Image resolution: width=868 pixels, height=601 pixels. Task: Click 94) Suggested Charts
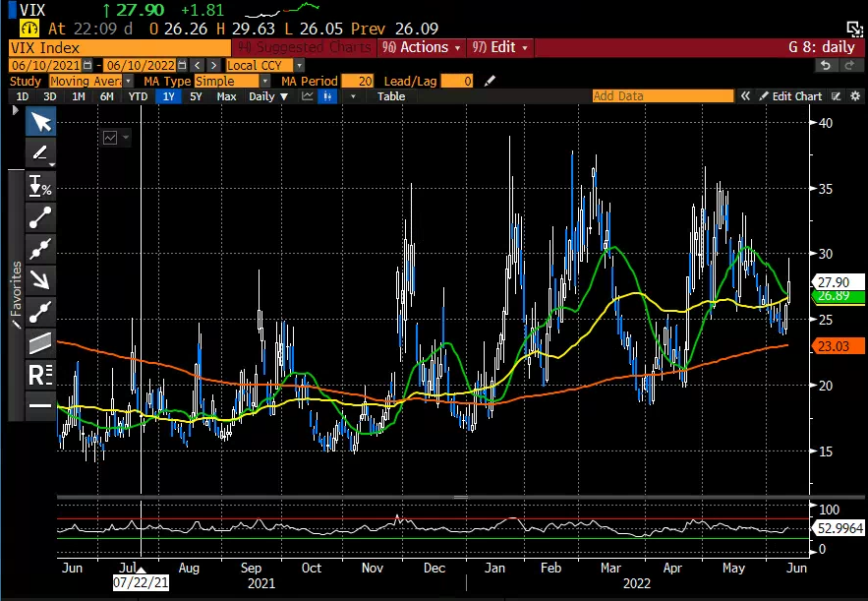click(x=304, y=47)
